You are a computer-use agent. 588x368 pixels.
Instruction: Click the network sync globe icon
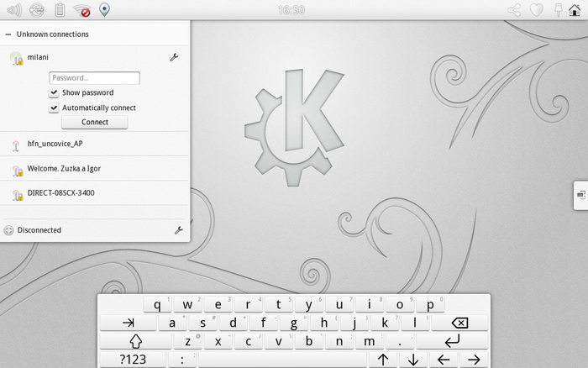tap(37, 10)
